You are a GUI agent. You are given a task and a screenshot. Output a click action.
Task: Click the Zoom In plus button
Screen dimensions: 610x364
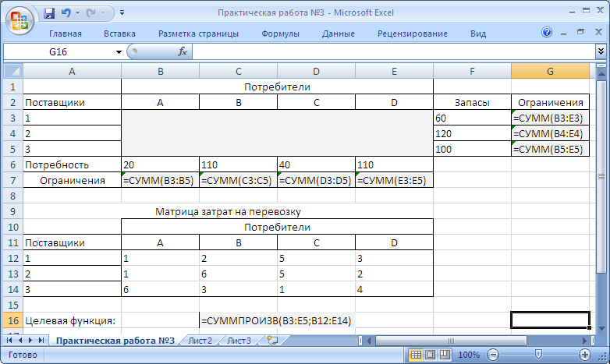point(585,355)
